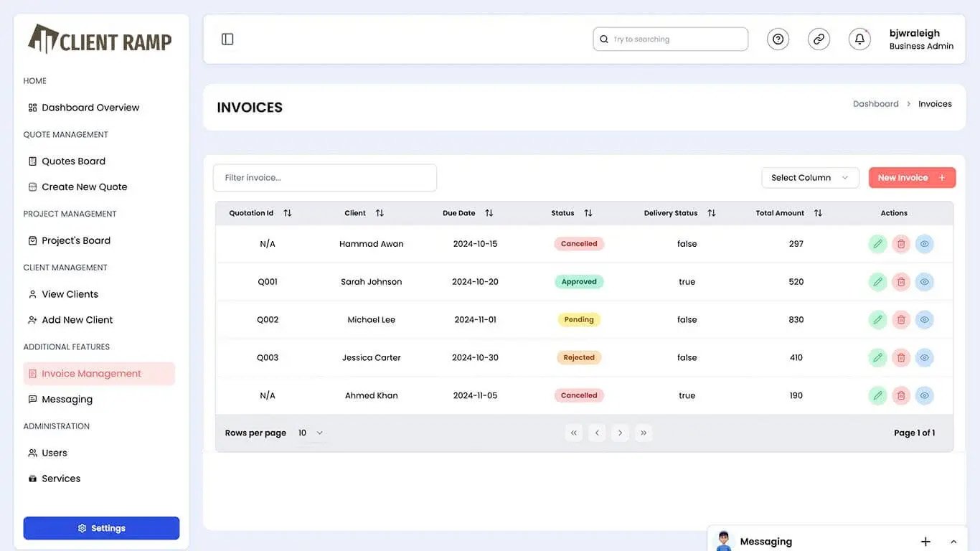Go to View Clients

(63, 294)
